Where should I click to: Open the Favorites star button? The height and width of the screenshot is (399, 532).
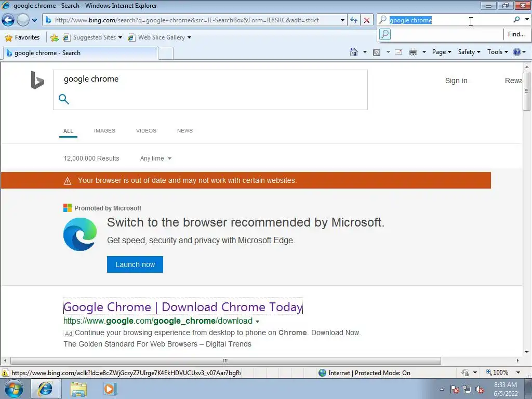click(x=22, y=37)
